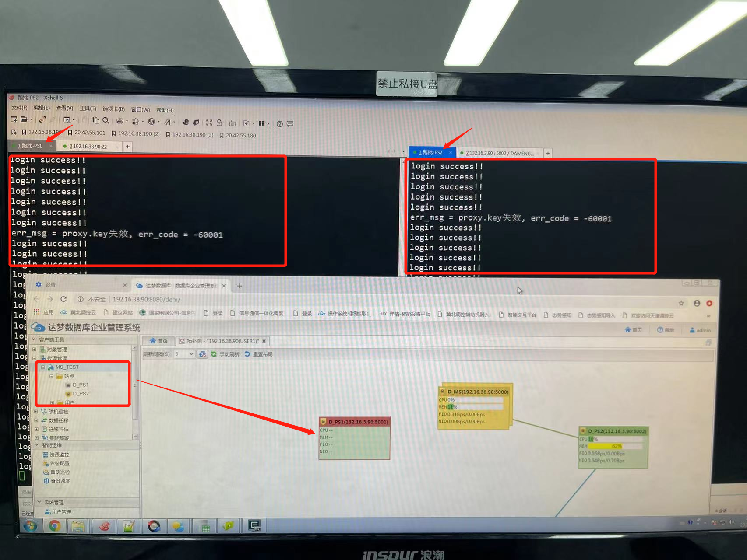Open 用户管理 under 系统管理

[x=58, y=511]
